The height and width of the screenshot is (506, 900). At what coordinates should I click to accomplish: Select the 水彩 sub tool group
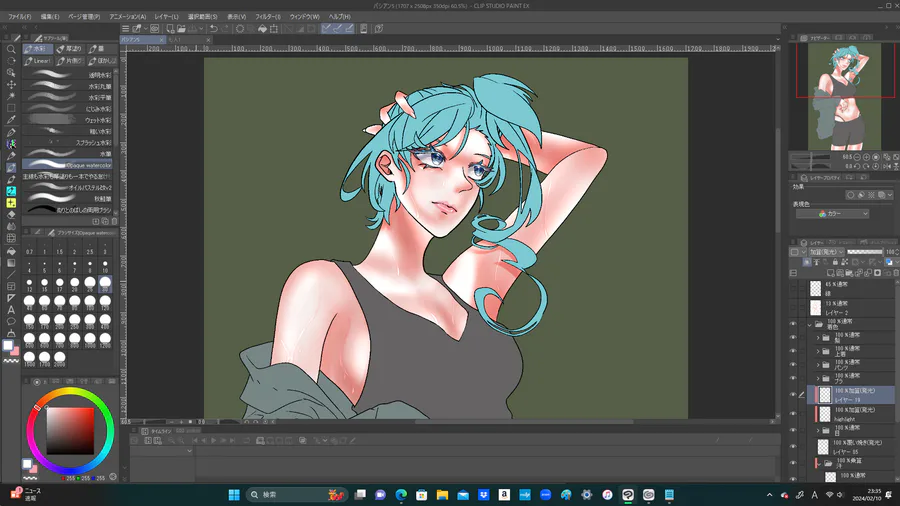(x=38, y=49)
